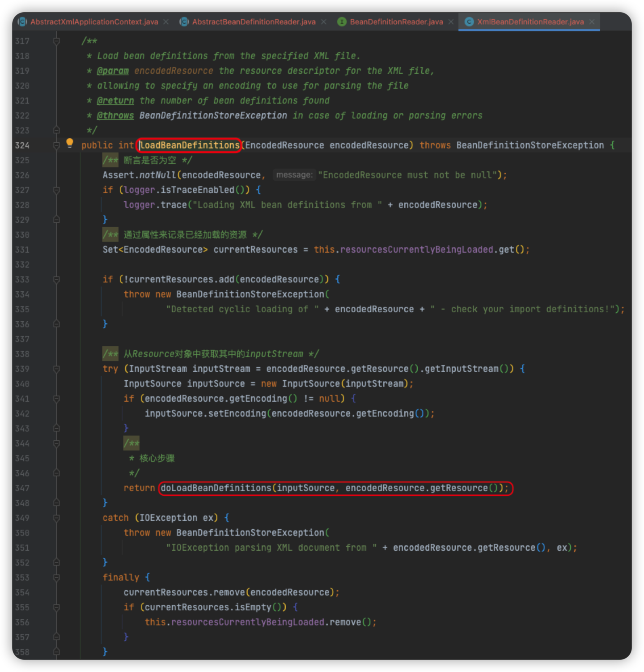The height and width of the screenshot is (672, 644).
Task: Click inputSource.setEncoding call on line 342
Action: click(205, 413)
